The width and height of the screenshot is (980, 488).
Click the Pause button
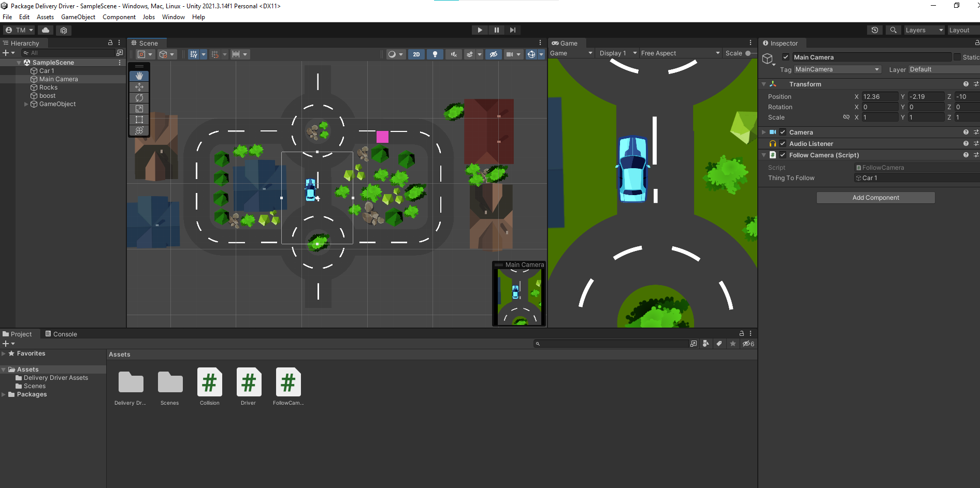pyautogui.click(x=496, y=30)
